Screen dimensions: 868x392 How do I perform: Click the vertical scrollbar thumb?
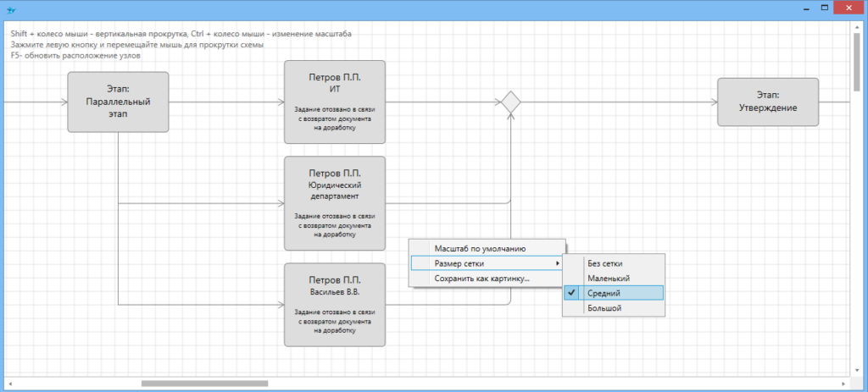pyautogui.click(x=858, y=61)
